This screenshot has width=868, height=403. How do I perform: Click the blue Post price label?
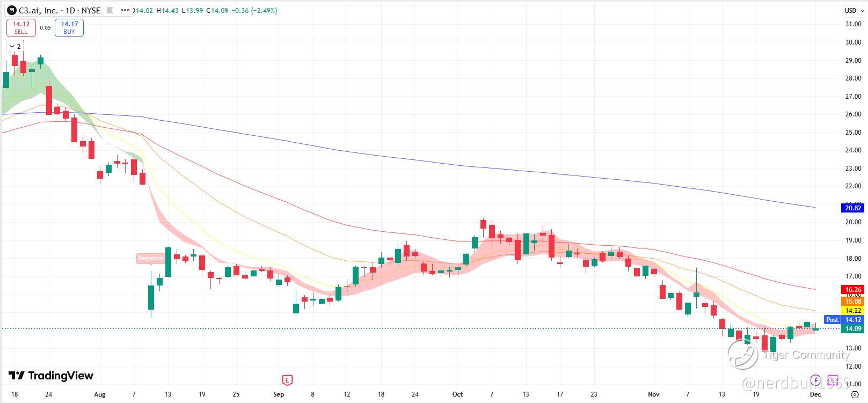point(832,320)
